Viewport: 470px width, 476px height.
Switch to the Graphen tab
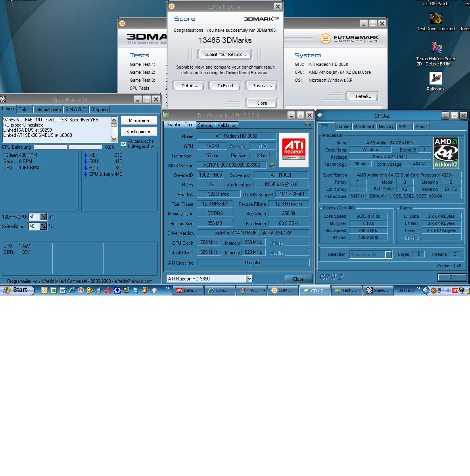pyautogui.click(x=99, y=109)
